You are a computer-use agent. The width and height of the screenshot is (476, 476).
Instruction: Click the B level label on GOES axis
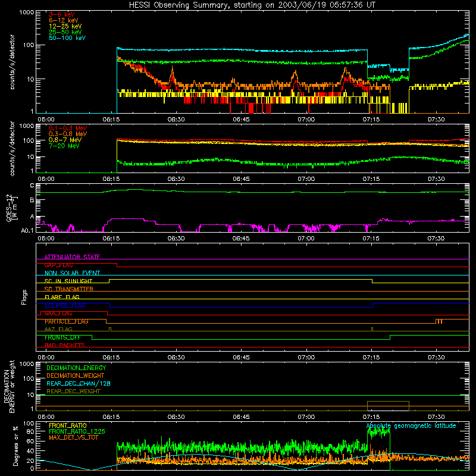tap(32, 201)
